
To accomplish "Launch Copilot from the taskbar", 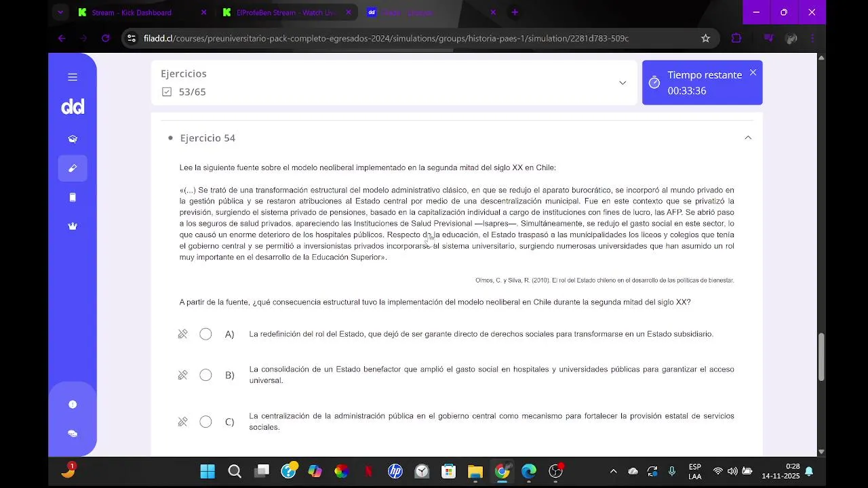I will click(x=315, y=471).
